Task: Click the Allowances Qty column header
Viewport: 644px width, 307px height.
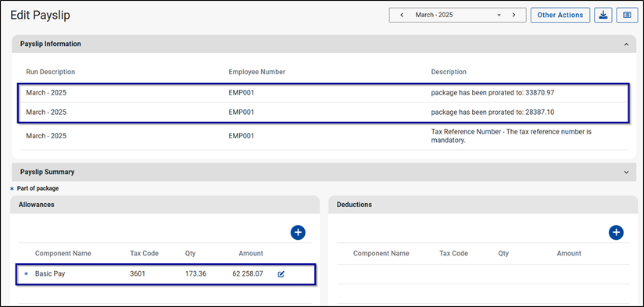Action: click(190, 253)
